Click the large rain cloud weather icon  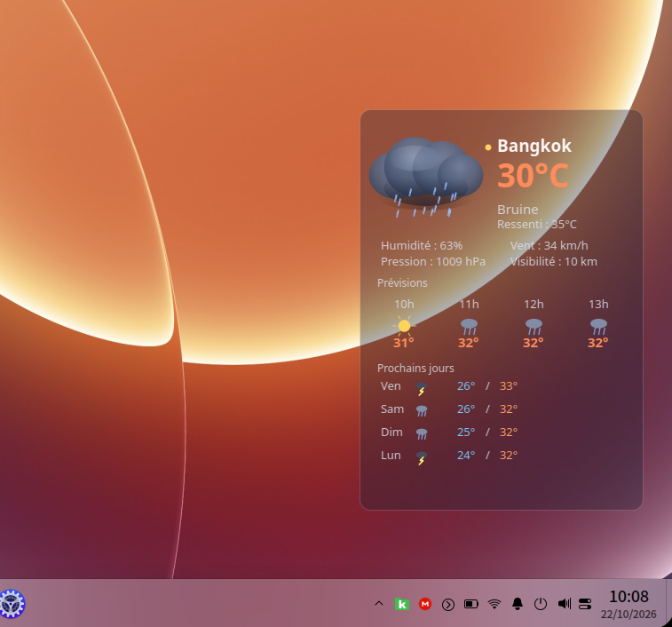[426, 177]
